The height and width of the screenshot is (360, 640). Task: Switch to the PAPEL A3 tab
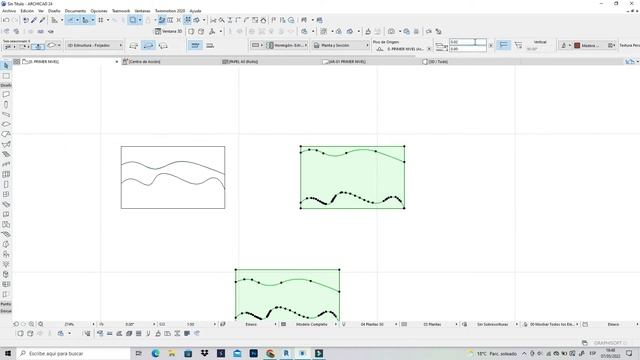(x=243, y=62)
